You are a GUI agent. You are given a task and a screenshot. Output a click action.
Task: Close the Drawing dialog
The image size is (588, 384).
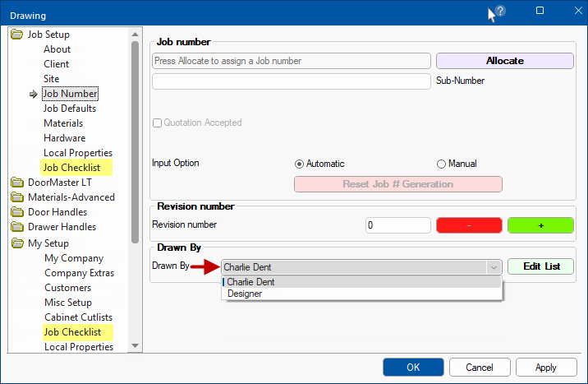pos(578,11)
